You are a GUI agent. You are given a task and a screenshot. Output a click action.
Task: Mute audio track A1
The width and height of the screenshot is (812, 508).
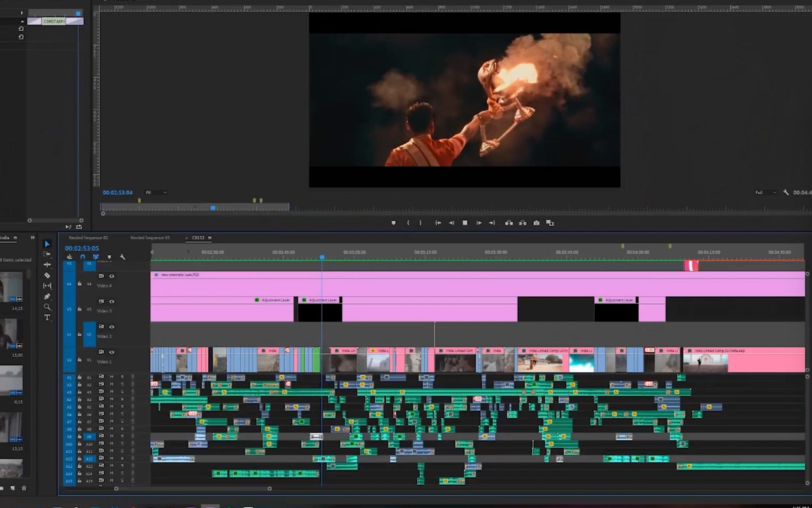pos(112,377)
